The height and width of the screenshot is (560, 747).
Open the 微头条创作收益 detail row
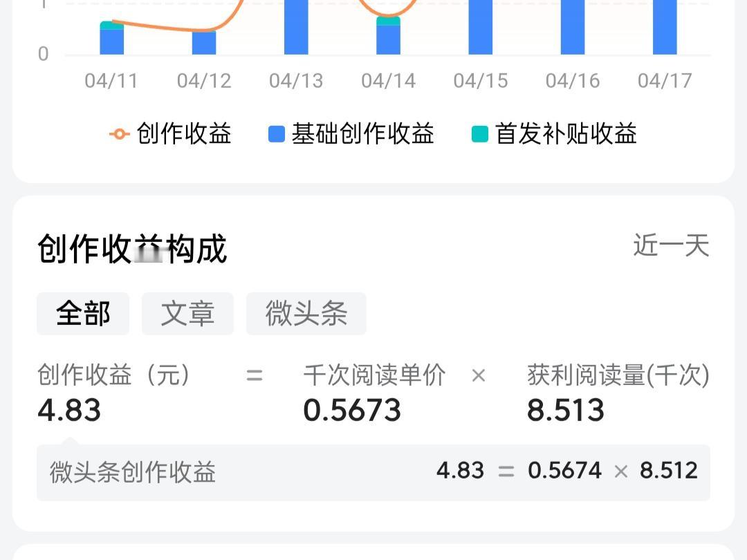[x=373, y=473]
